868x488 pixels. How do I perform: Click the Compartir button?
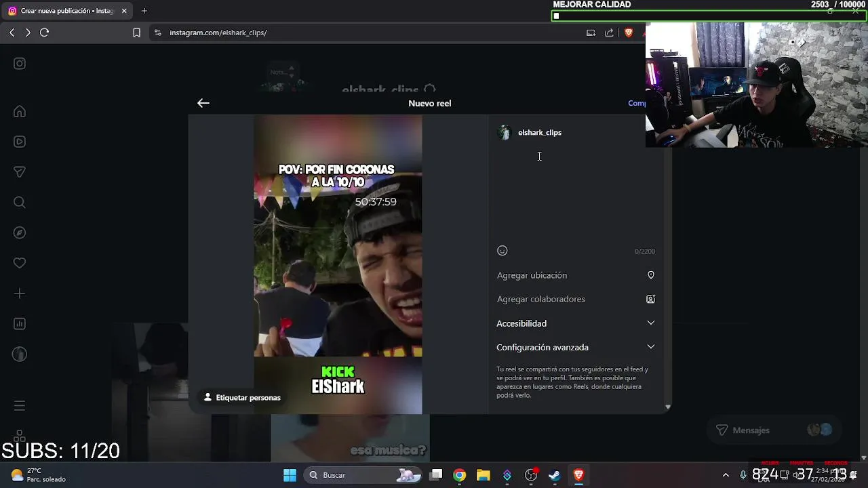(637, 103)
